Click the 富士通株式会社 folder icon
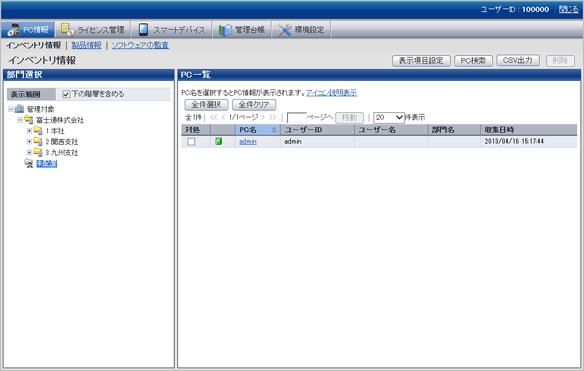 point(29,120)
